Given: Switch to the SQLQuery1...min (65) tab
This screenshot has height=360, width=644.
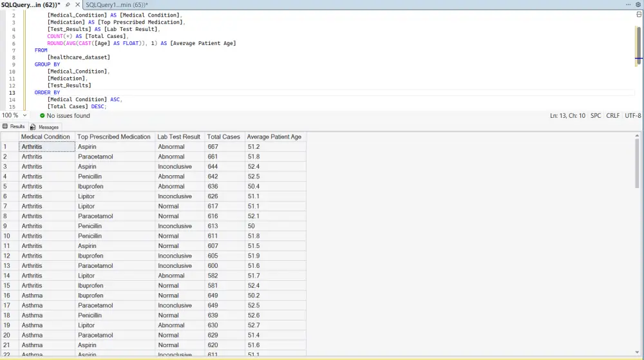Looking at the screenshot, I should click(x=117, y=5).
